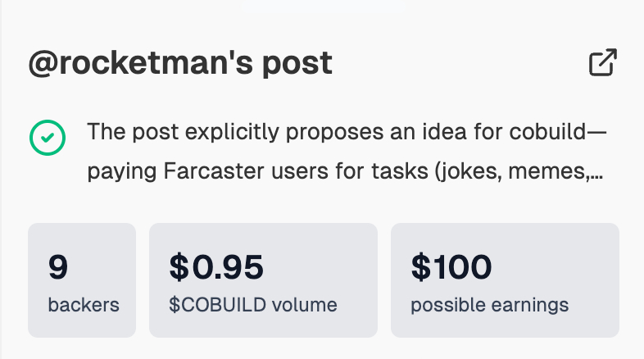Click the post explanation's first text line
The image size is (644, 359).
pyautogui.click(x=351, y=131)
